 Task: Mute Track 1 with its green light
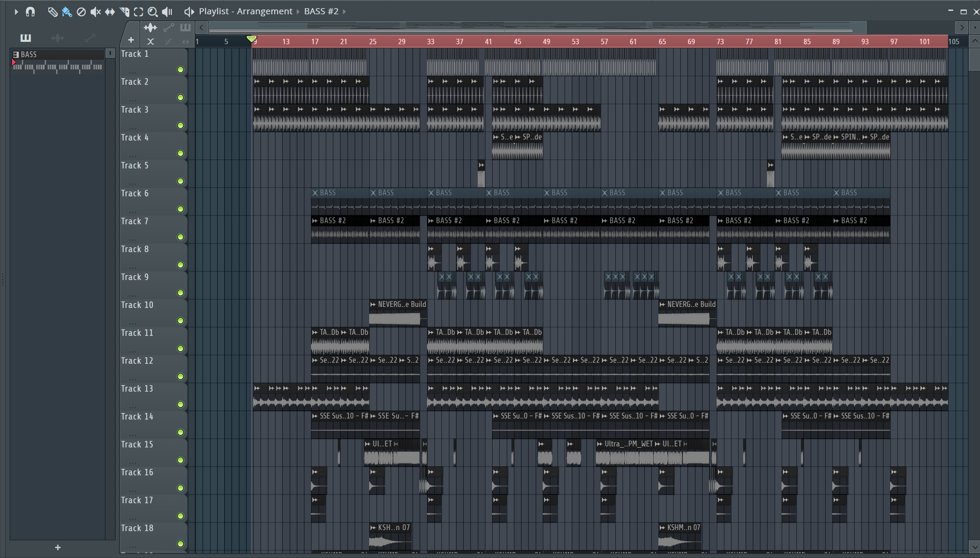coord(180,69)
